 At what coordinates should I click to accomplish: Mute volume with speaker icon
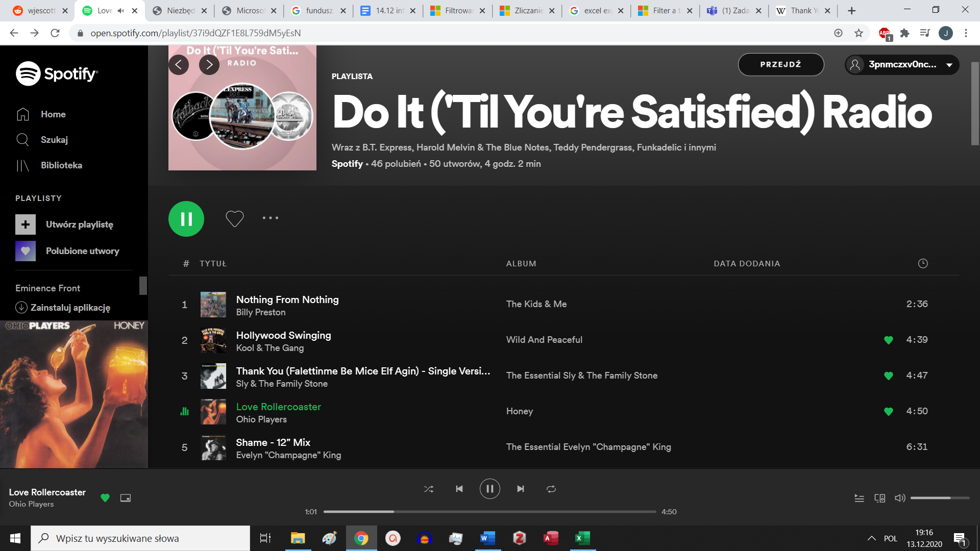pos(900,498)
